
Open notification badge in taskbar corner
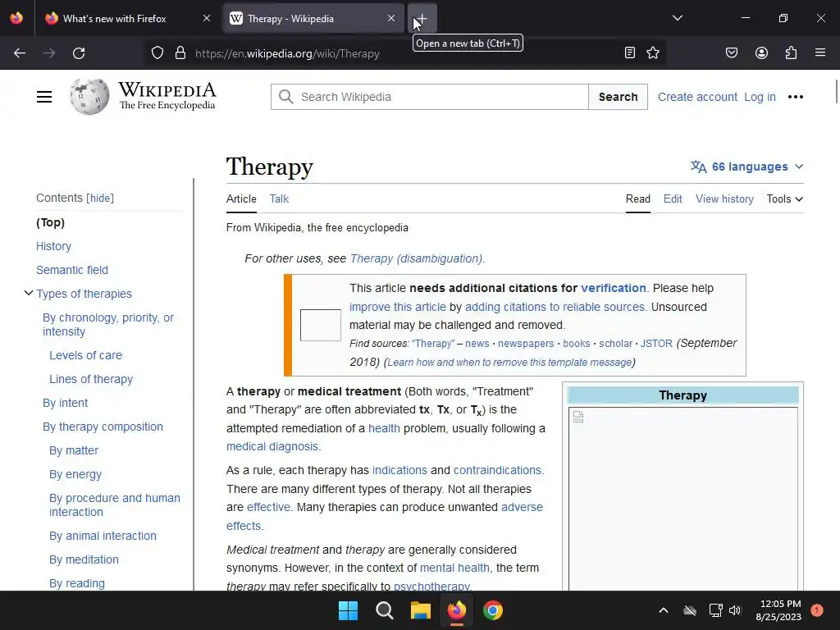click(x=817, y=609)
